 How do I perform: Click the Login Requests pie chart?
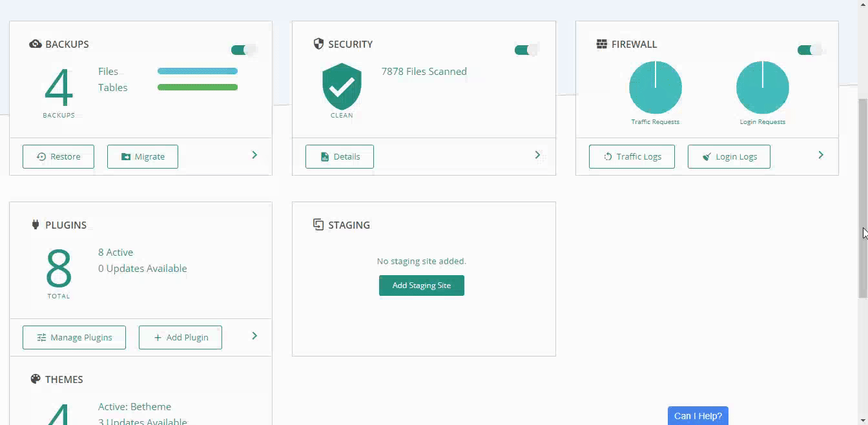[x=763, y=87]
